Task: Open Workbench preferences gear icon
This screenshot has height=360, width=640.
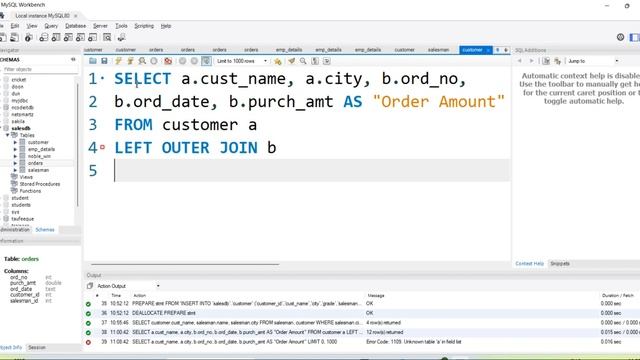Action: pyautogui.click(x=620, y=37)
